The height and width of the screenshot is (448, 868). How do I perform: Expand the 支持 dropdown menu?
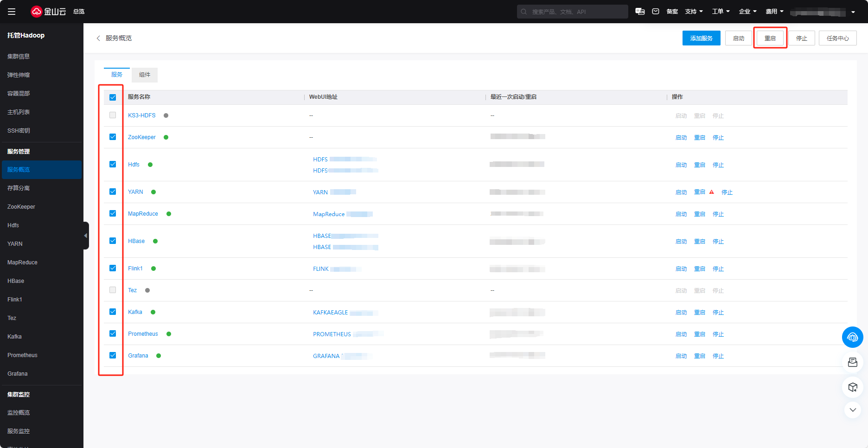point(694,12)
